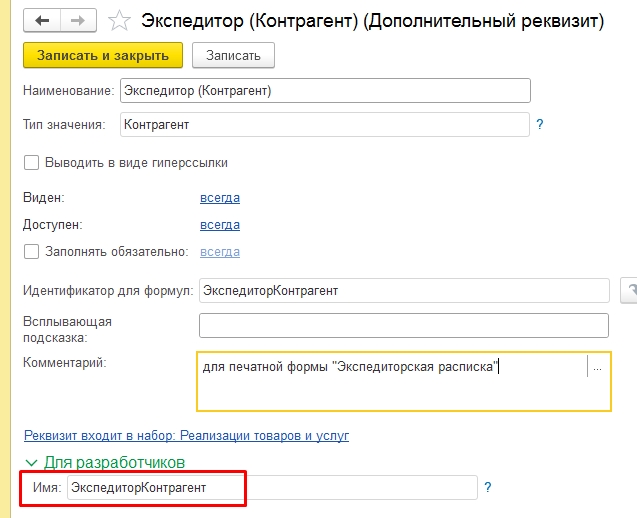Click the empty Всплывающая подсказка field
637x518 pixels.
tap(404, 325)
